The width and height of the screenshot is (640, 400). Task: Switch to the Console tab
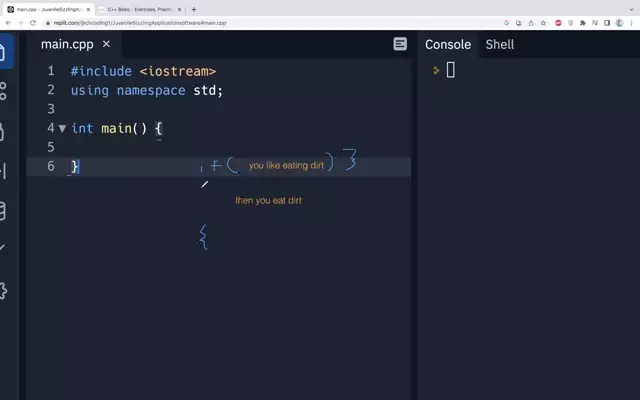(x=448, y=44)
